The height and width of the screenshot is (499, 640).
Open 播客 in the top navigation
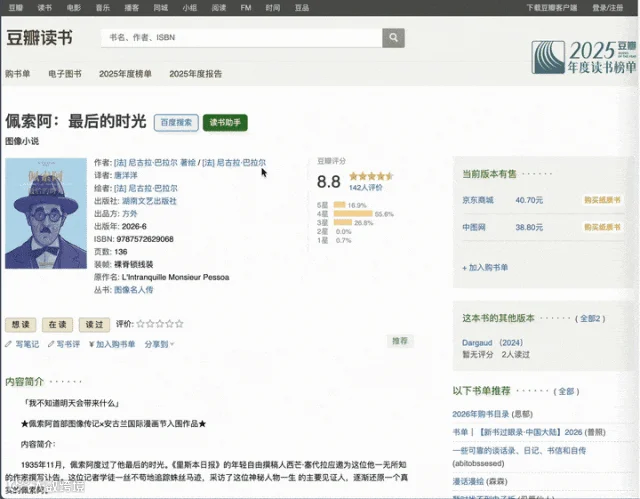pyautogui.click(x=131, y=8)
